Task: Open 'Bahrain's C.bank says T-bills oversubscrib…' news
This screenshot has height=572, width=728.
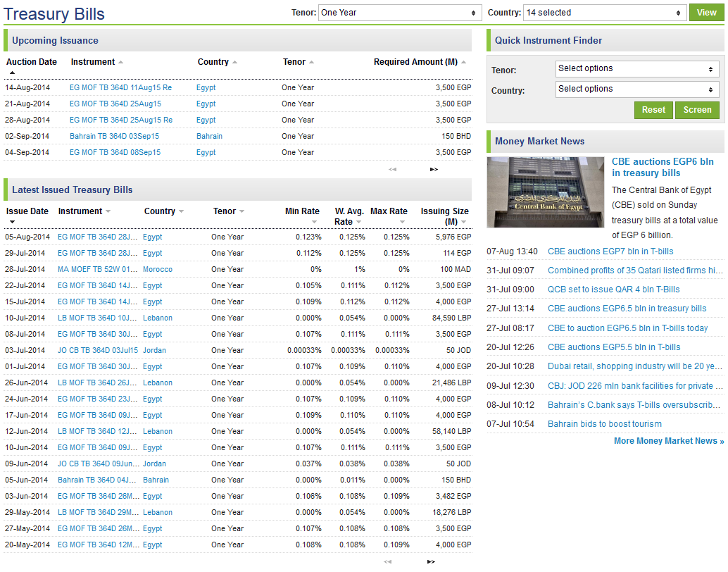Action: [x=635, y=405]
